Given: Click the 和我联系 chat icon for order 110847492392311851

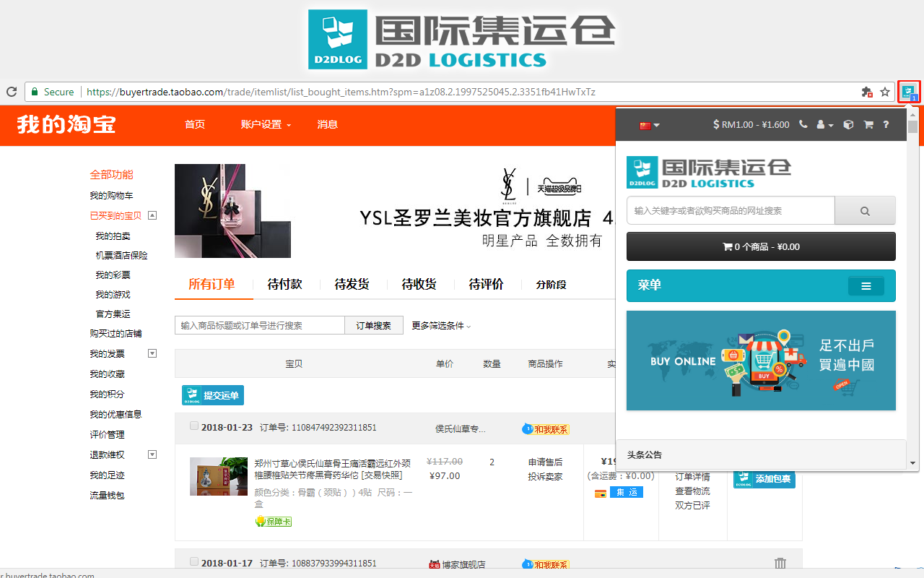Looking at the screenshot, I should click(x=546, y=429).
